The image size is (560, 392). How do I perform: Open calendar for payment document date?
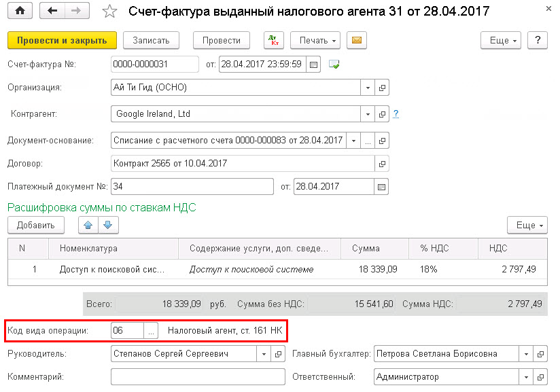coord(381,186)
